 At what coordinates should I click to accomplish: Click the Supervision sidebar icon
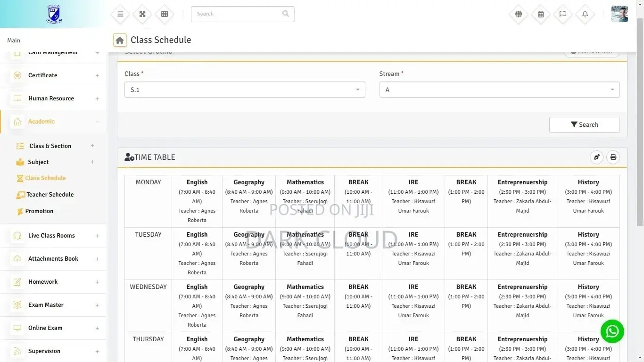pos(17,351)
